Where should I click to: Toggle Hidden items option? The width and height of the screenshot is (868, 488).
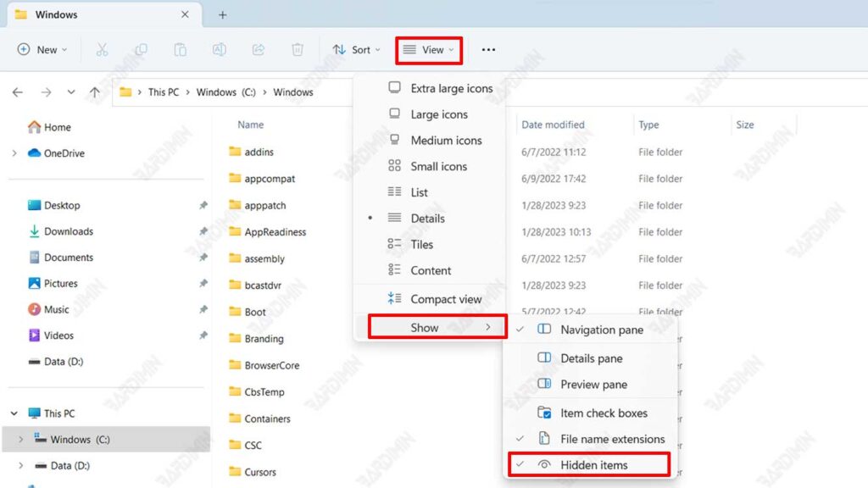pyautogui.click(x=589, y=465)
